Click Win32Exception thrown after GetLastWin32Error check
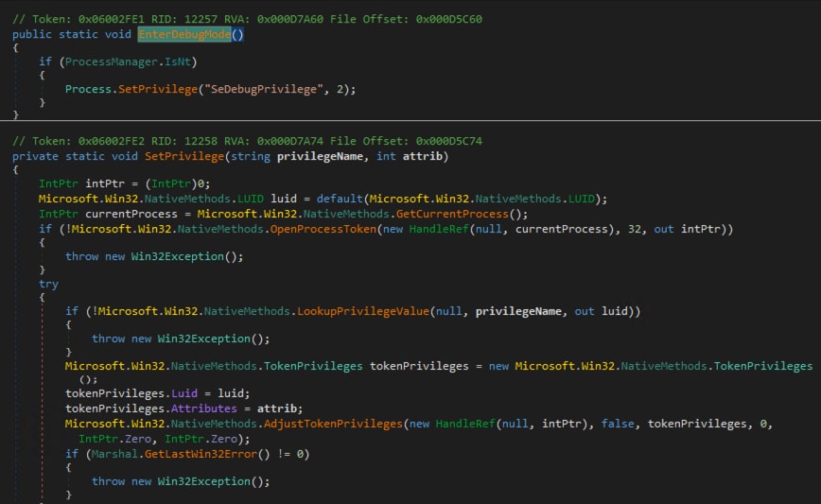The width and height of the screenshot is (821, 504). pyautogui.click(x=203, y=481)
